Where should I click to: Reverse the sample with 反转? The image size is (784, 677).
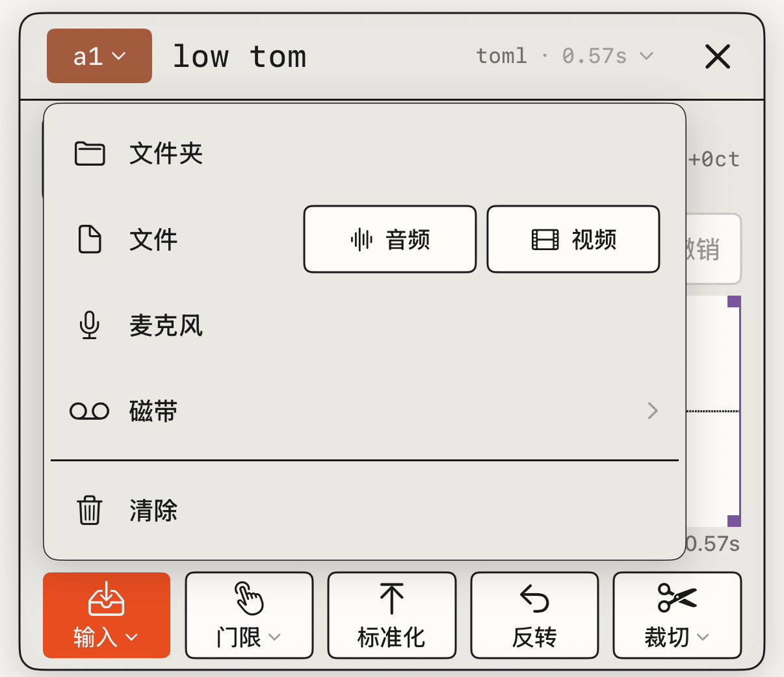point(534,615)
